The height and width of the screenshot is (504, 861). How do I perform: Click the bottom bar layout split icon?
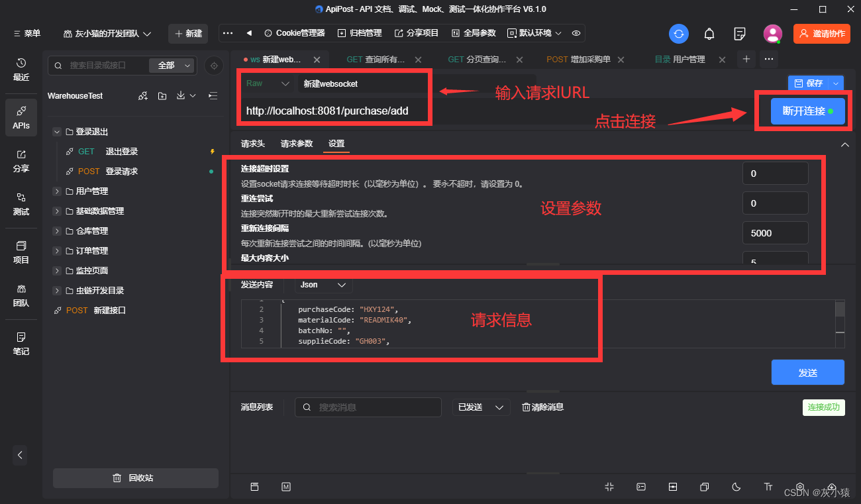[x=673, y=487]
